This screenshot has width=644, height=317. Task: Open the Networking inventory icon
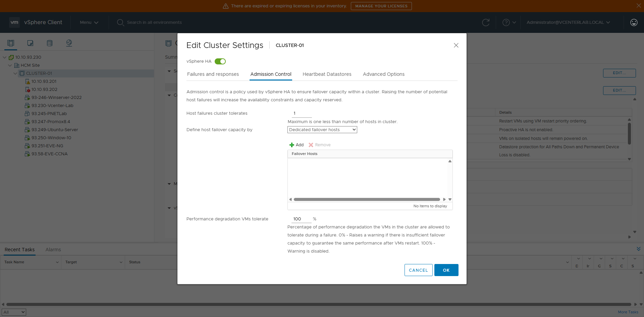click(x=69, y=43)
